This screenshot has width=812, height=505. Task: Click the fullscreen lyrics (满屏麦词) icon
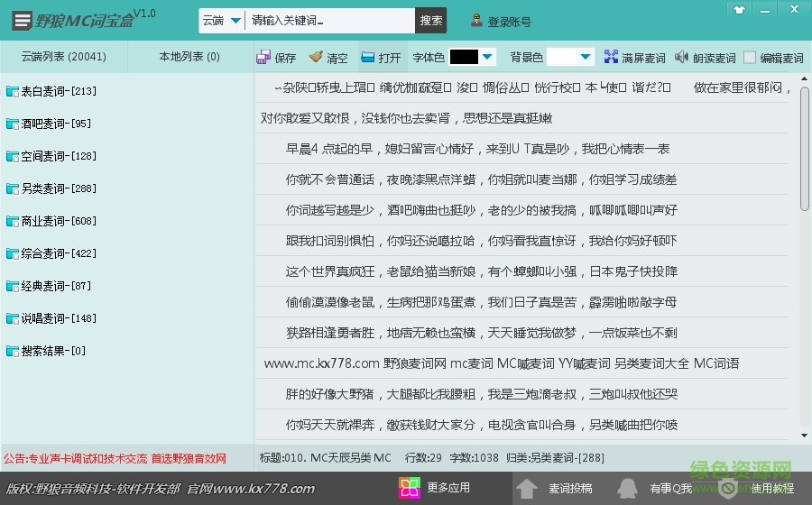tap(611, 58)
